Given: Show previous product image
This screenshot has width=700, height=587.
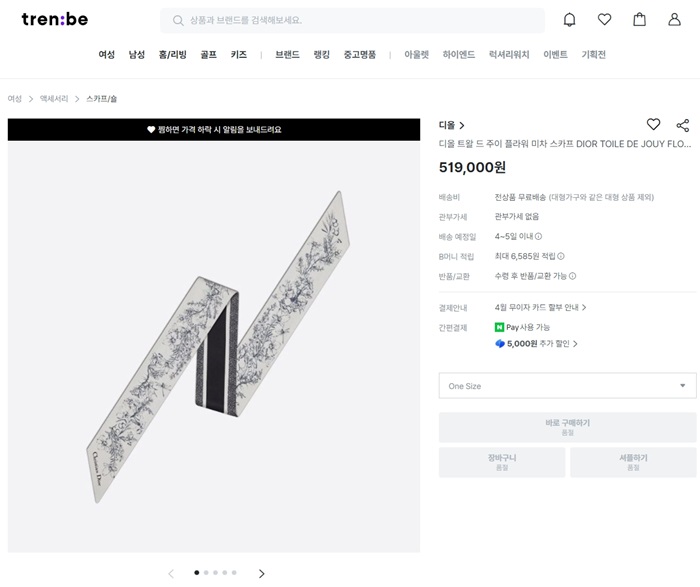Looking at the screenshot, I should (x=171, y=573).
